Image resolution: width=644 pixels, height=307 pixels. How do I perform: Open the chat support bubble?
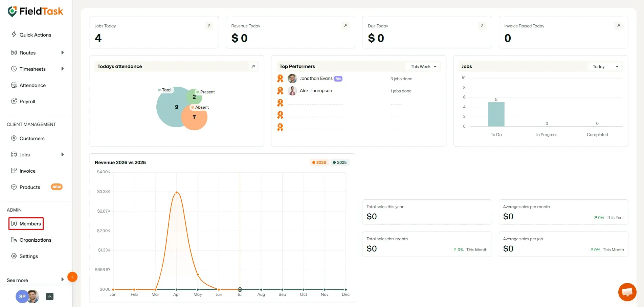coord(627,292)
